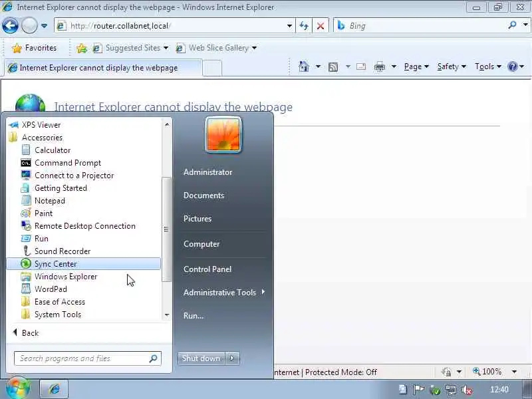This screenshot has width=532, height=399.
Task: Expand Administrative Tools submenu
Action: click(224, 293)
